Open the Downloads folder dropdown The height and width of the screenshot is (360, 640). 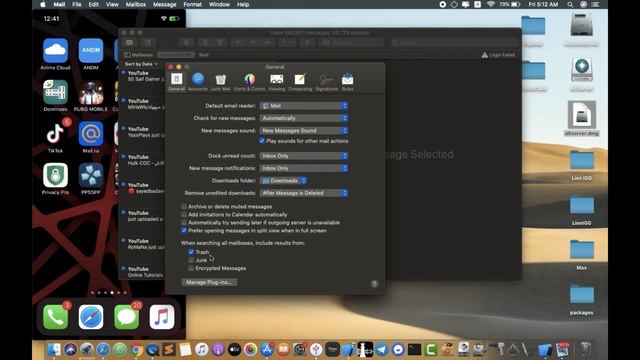click(283, 180)
